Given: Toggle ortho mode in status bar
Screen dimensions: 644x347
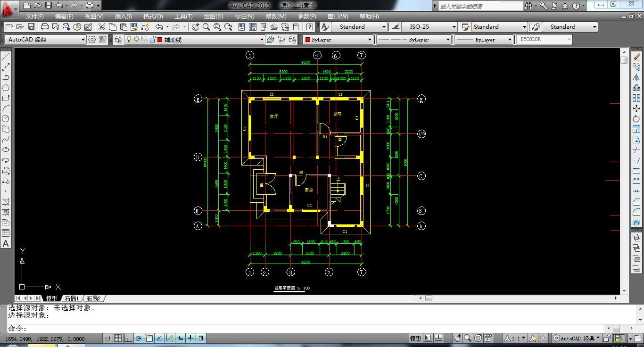Looking at the screenshot, I should pos(128,338).
